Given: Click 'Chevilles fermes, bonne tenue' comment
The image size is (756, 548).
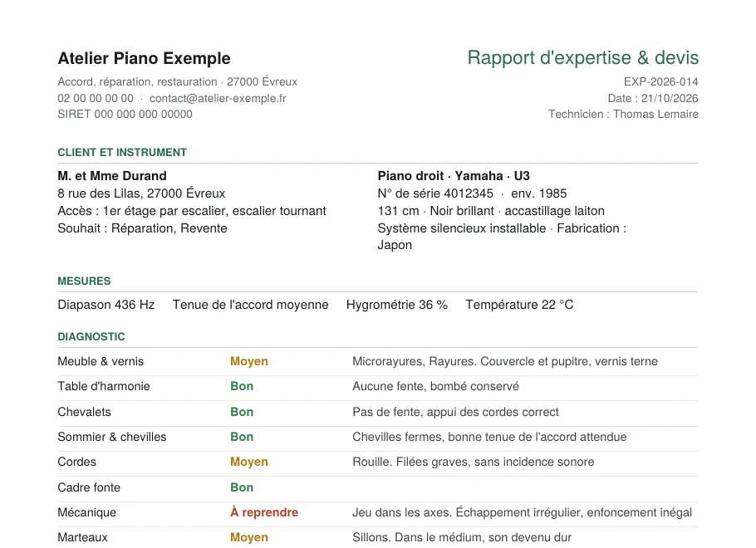Looking at the screenshot, I should pos(489,437).
